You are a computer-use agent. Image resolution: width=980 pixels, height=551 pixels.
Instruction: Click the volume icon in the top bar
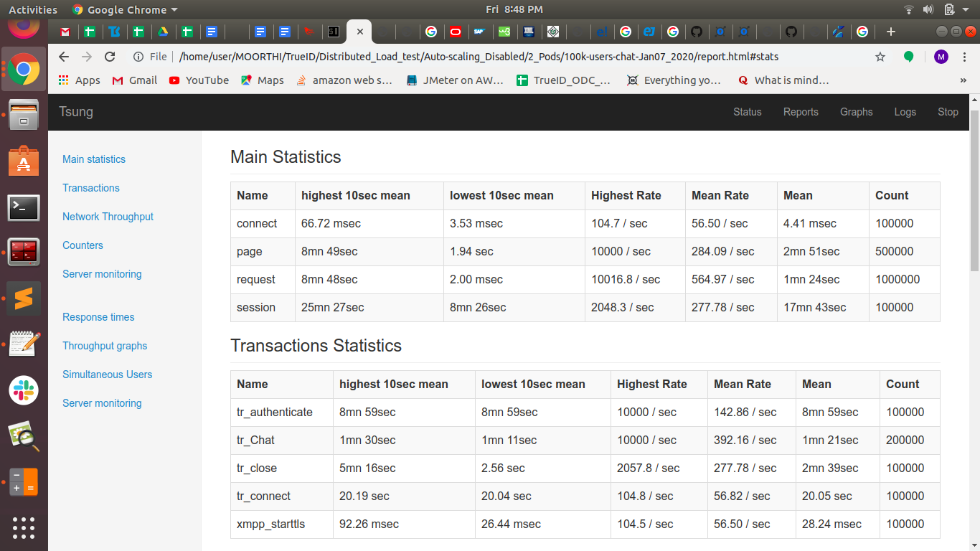[928, 9]
